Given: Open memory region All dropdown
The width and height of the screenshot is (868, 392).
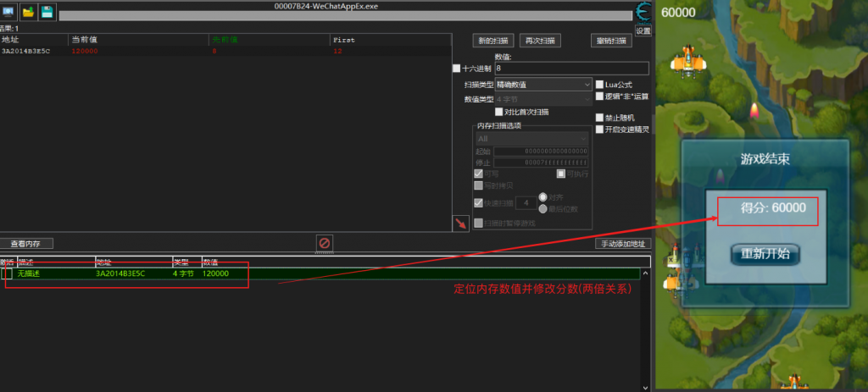Looking at the screenshot, I should tap(532, 139).
